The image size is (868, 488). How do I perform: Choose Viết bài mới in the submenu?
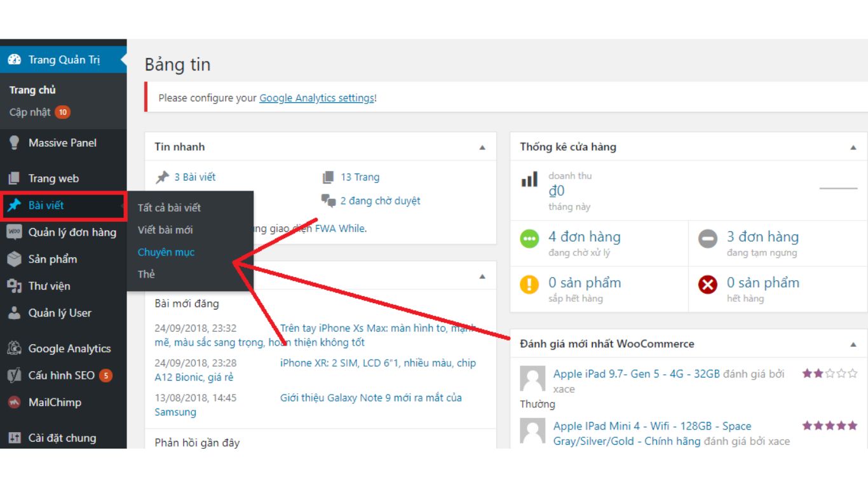pos(165,230)
